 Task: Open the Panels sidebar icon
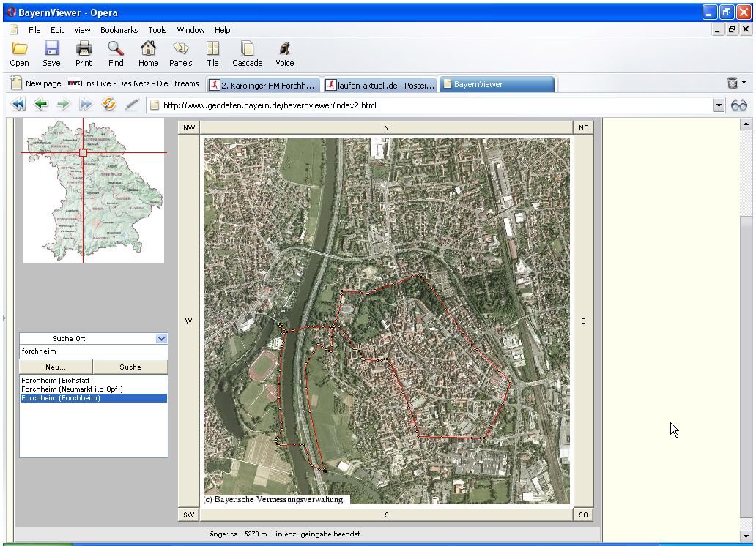[180, 53]
